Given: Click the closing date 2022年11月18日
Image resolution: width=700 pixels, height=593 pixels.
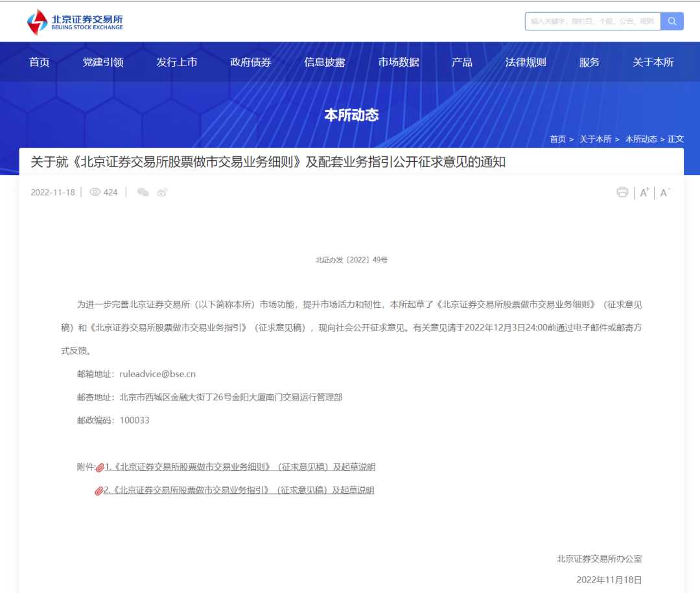Looking at the screenshot, I should 609,580.
